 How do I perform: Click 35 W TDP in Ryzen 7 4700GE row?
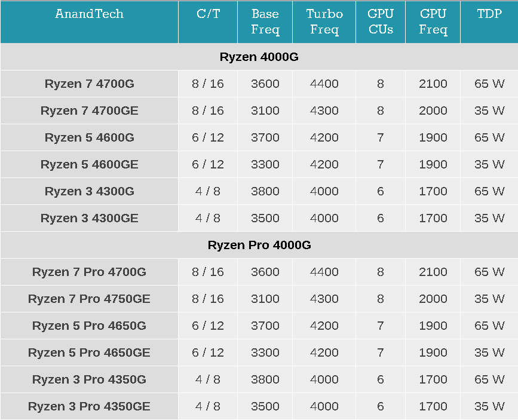(x=489, y=111)
